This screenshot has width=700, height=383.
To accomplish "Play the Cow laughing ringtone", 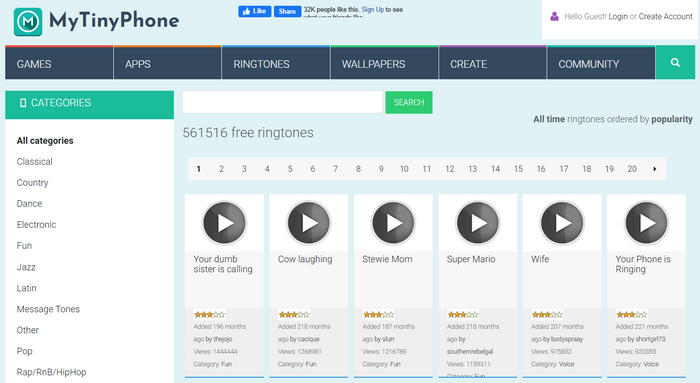I will (x=308, y=222).
